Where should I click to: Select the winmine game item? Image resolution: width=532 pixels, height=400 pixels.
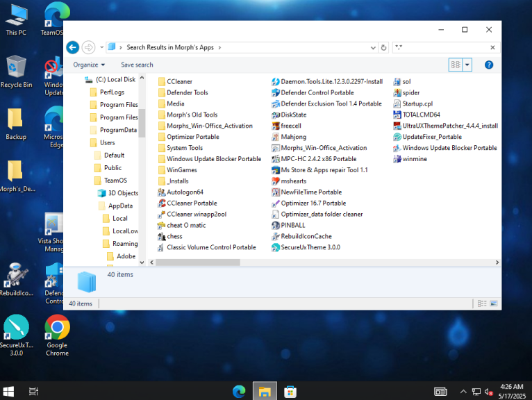point(410,159)
